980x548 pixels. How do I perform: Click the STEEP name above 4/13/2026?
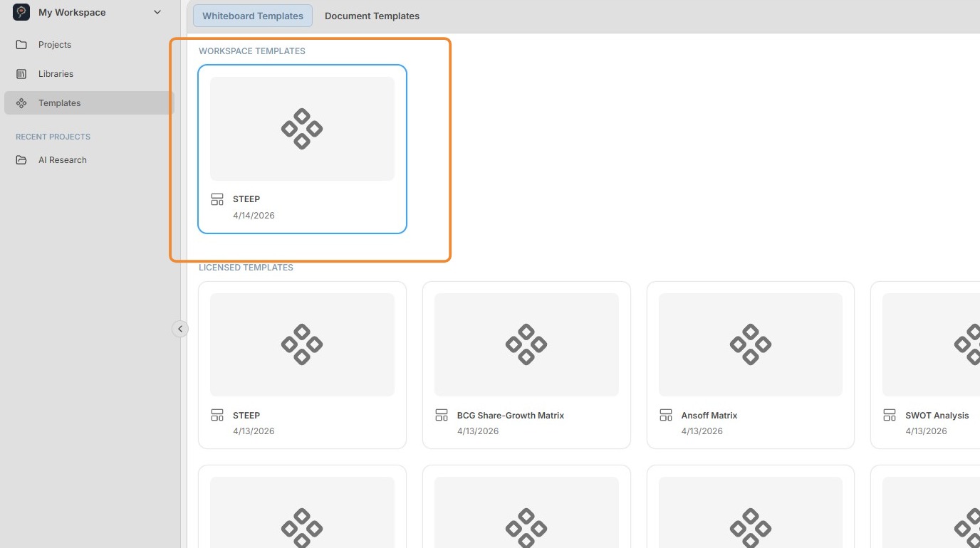pyautogui.click(x=246, y=416)
